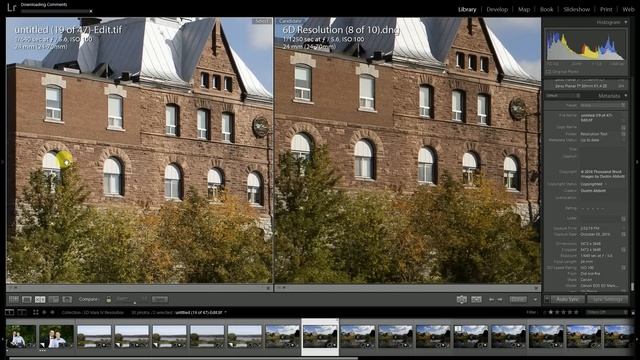
Task: Select the previous photo arrow in toolbar
Action: tap(491, 299)
